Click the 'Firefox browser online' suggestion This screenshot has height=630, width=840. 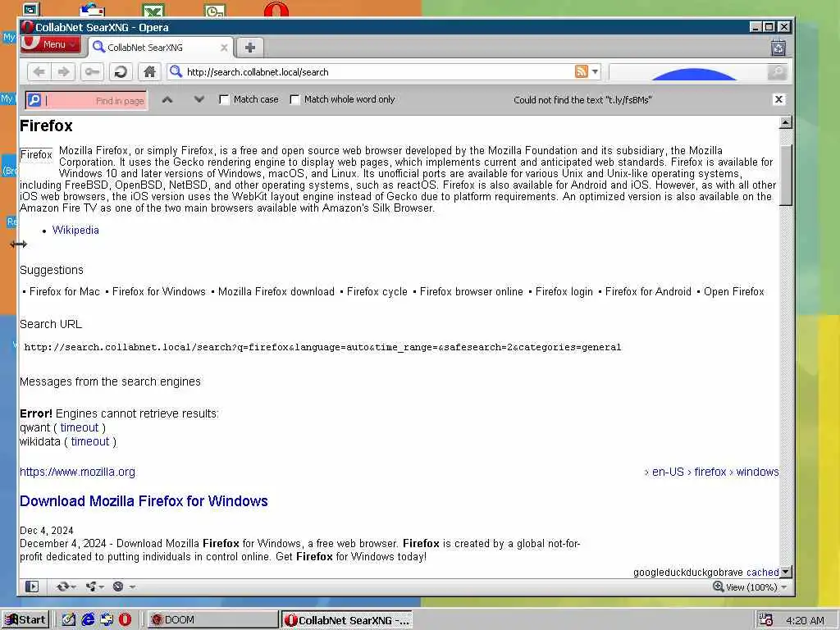[x=472, y=291]
